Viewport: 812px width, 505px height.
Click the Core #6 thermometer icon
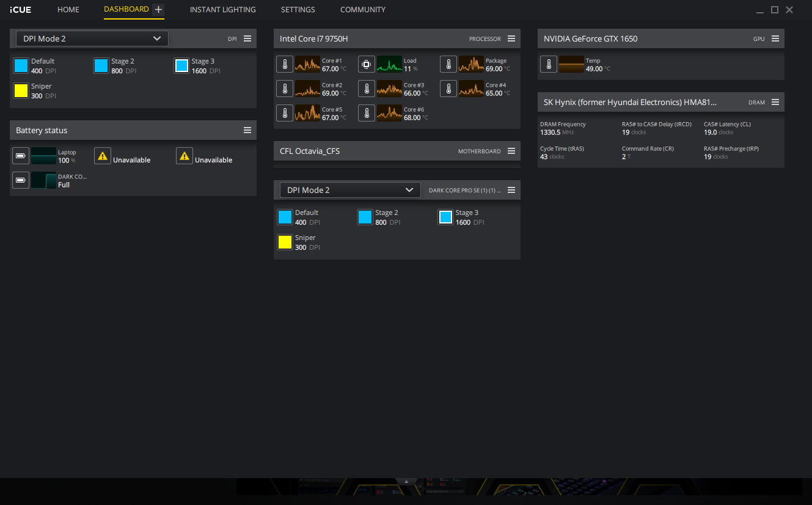tap(367, 113)
